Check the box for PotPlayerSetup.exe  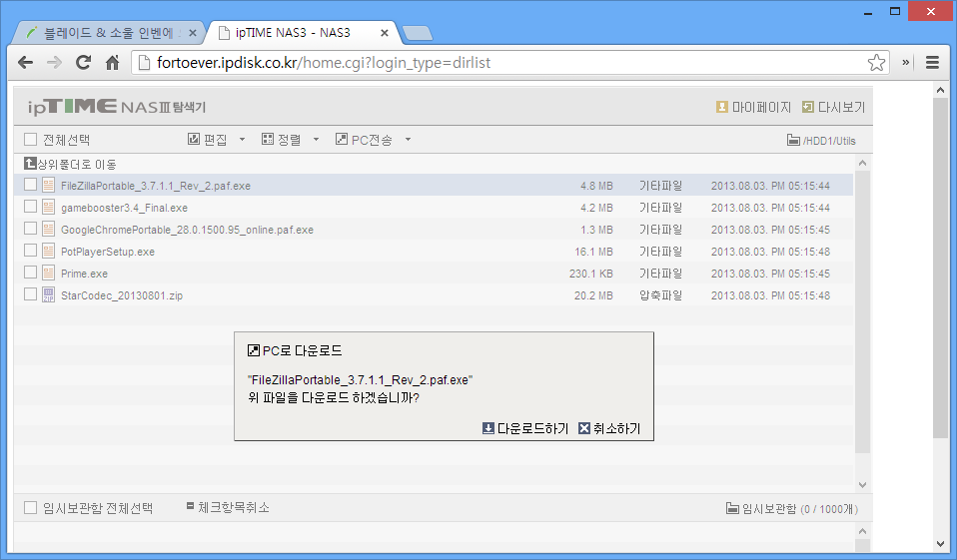pos(30,251)
